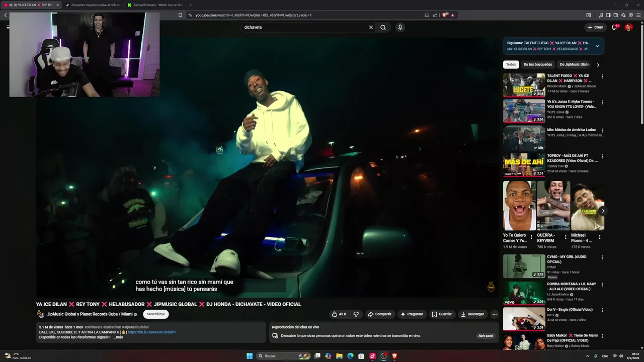Viewport: 644px width, 362px height.
Task: Open TOPBOY MÁS DE AHÍ thumbnail
Action: [524, 164]
